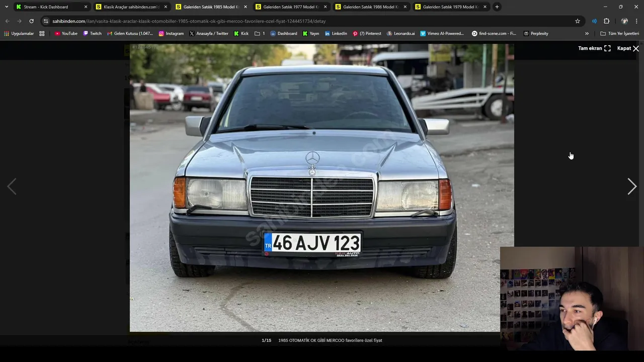Screen dimensions: 644x362
Task: Open the Kick bookmark
Action: (241, 34)
